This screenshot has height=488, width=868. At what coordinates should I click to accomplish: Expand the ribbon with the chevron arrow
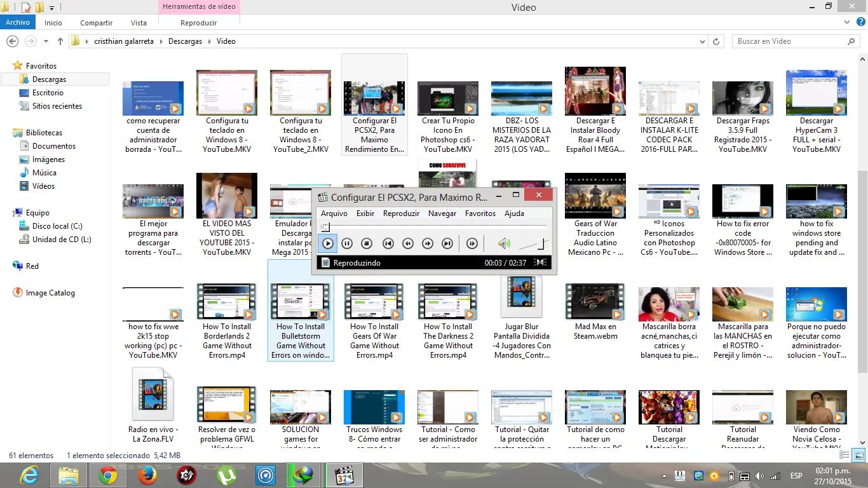[x=846, y=23]
